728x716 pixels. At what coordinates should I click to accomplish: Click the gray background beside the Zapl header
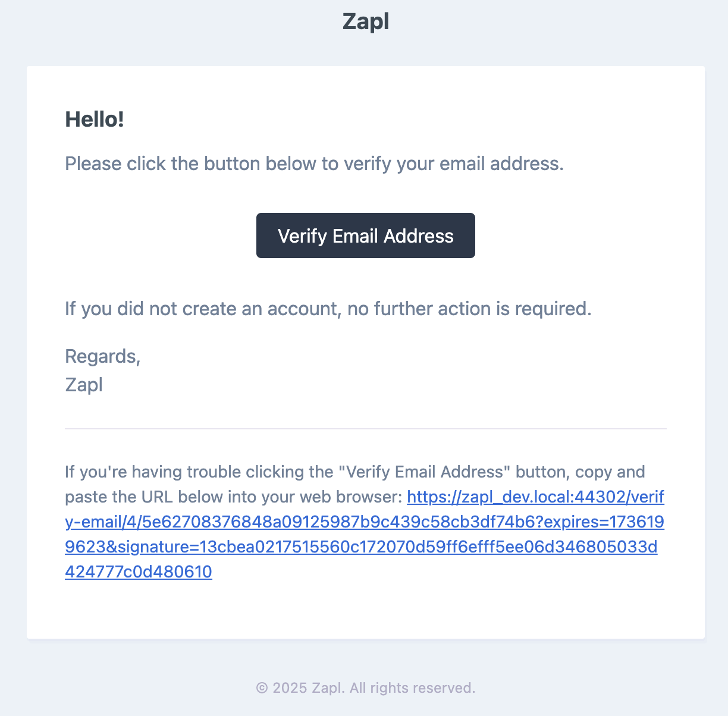click(x=178, y=24)
